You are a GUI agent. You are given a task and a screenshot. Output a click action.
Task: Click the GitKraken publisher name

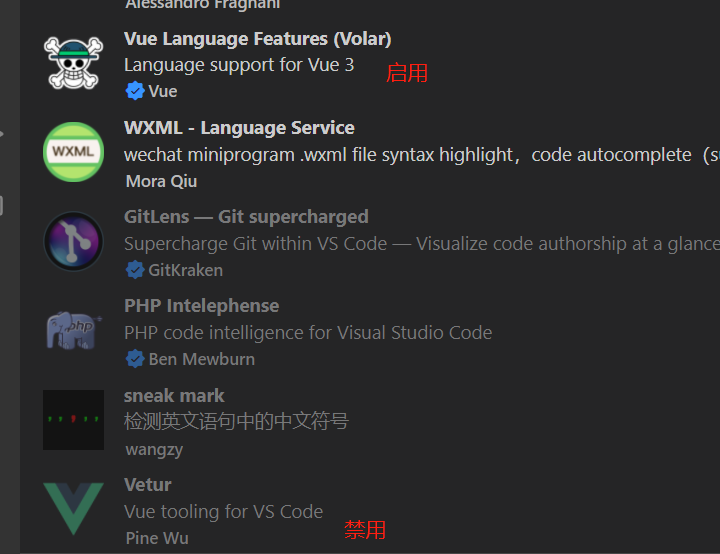pos(186,270)
